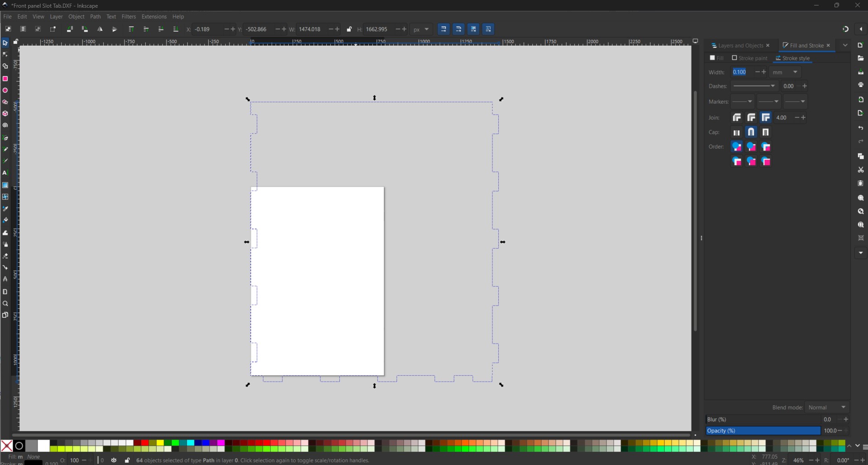Select the Paint bucket tool
This screenshot has height=465, width=868.
pos(5,220)
